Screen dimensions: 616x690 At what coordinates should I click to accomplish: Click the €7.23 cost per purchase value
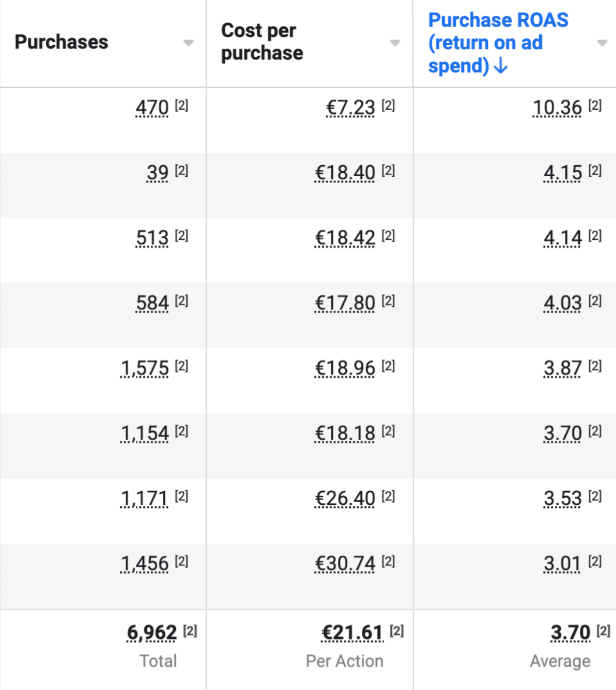[350, 108]
